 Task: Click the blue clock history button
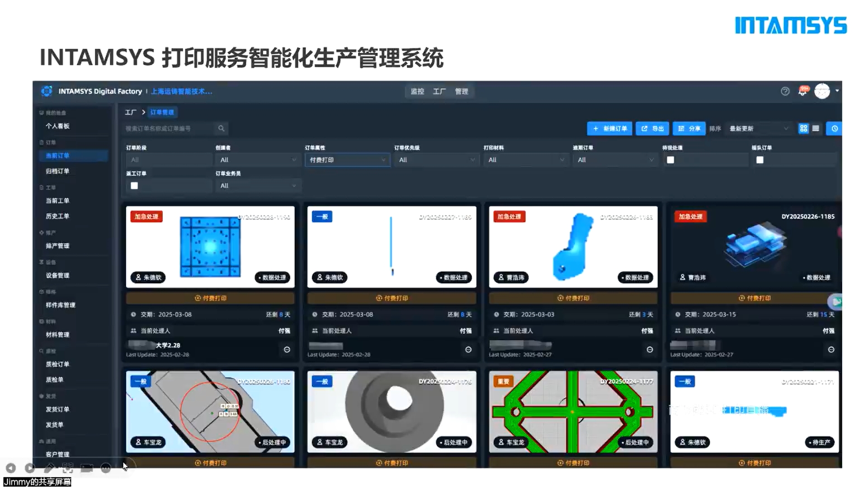click(835, 128)
